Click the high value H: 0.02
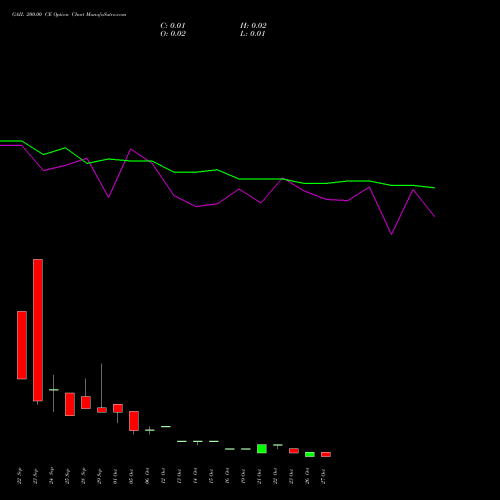Viewport: 500px width, 500px height. [253, 26]
